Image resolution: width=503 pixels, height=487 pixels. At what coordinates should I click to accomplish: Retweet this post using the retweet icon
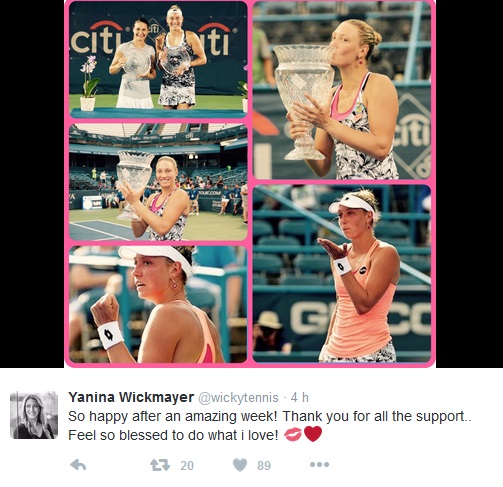click(x=160, y=465)
